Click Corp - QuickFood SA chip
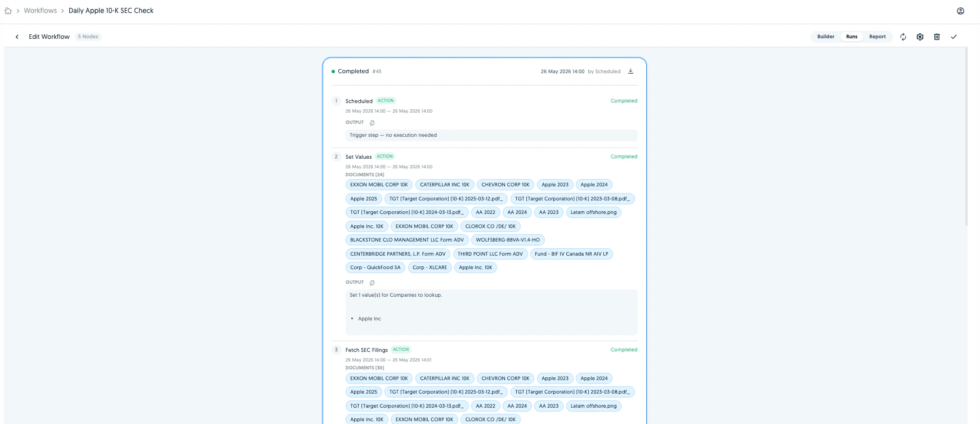This screenshot has width=980, height=424. (x=375, y=267)
